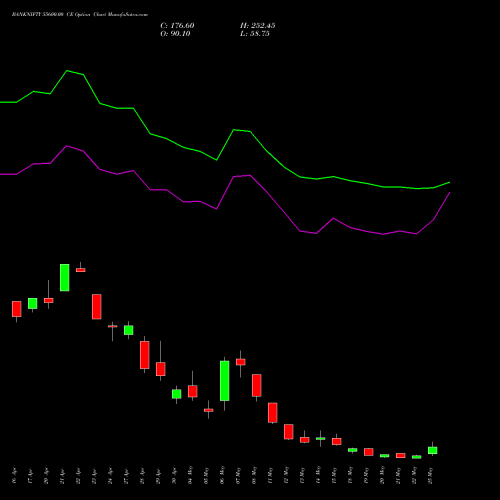Viewport: 500px width, 500px height.
Task: Click the tall green candlestick for 06 May
Action: [x=225, y=381]
